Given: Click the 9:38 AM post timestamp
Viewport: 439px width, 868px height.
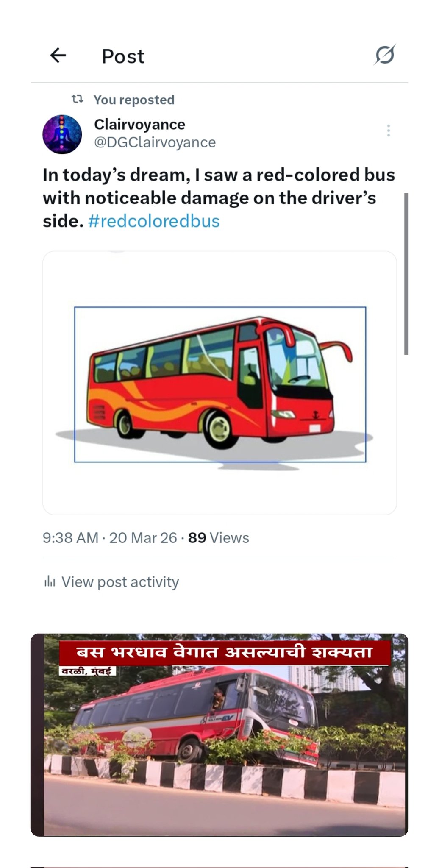Looking at the screenshot, I should (x=70, y=537).
